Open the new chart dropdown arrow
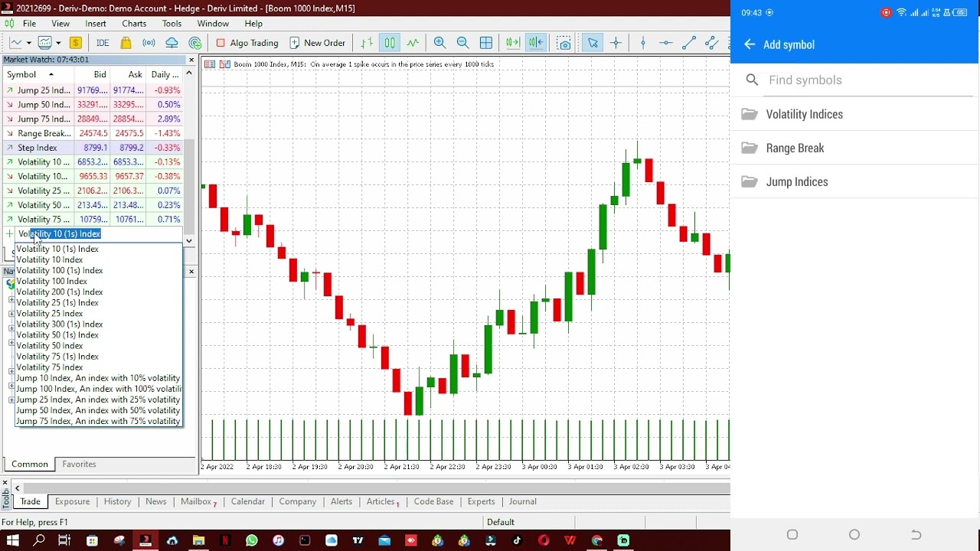The height and width of the screenshot is (551, 980). (x=28, y=43)
